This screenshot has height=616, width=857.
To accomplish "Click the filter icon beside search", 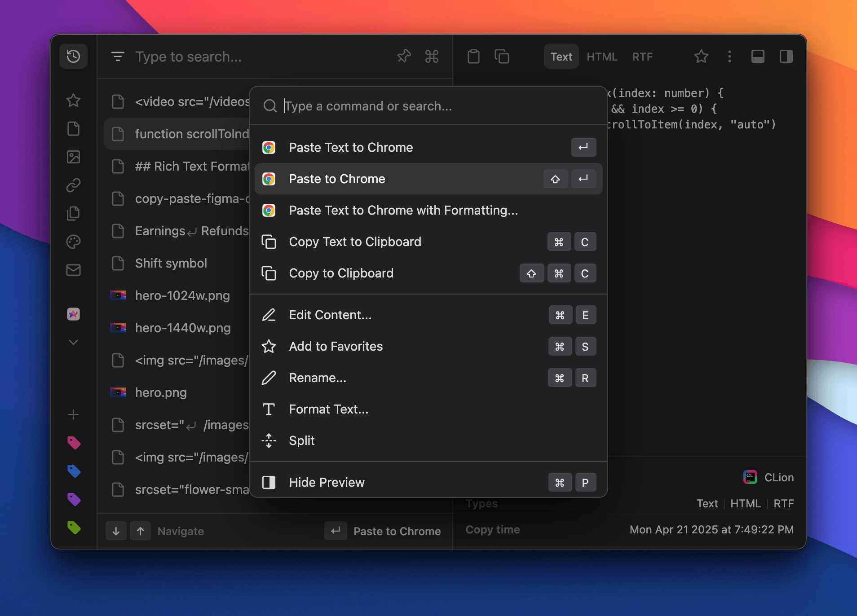I will coord(118,57).
